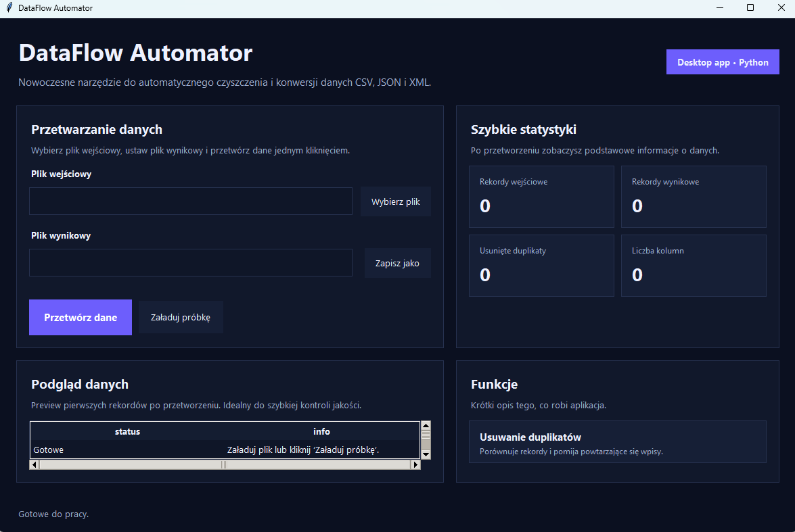Viewport: 795px width, 532px height.
Task: Focus the Plik wejściowy input field
Action: [x=191, y=201]
